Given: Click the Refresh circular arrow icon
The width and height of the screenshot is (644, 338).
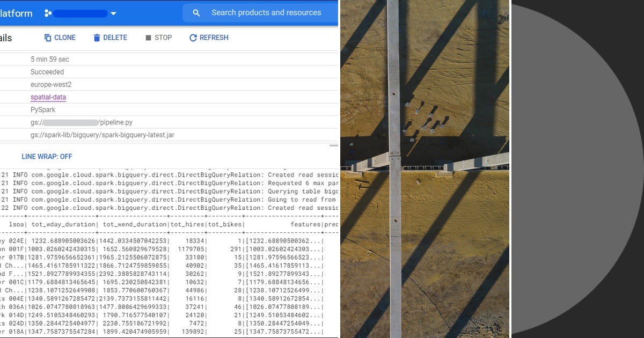Looking at the screenshot, I should click(x=193, y=38).
